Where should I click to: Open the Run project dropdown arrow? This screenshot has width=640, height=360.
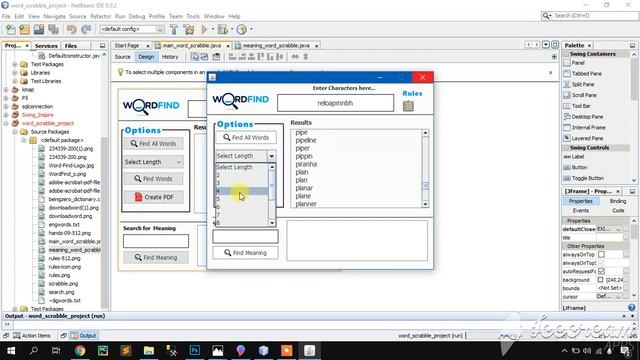click(x=212, y=29)
